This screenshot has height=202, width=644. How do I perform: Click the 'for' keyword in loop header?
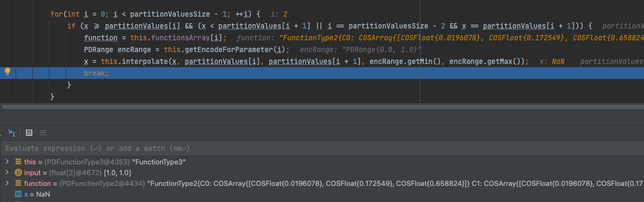tap(56, 14)
